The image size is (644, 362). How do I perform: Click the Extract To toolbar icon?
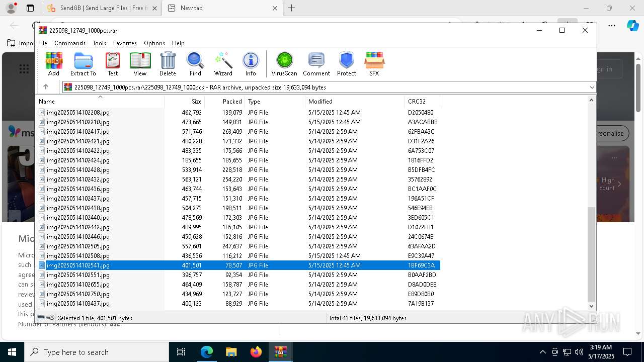(x=83, y=64)
